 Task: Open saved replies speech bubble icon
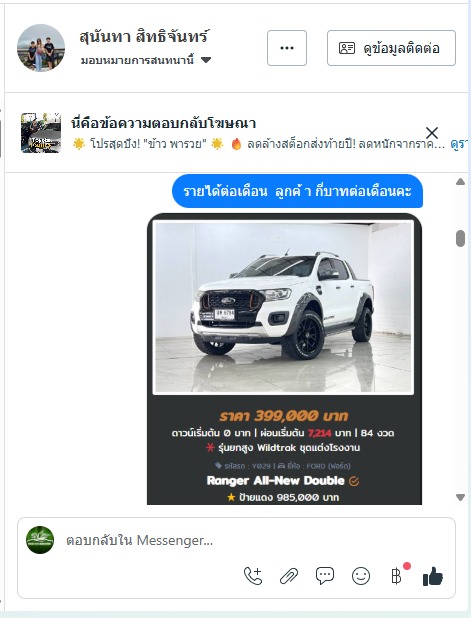325,576
